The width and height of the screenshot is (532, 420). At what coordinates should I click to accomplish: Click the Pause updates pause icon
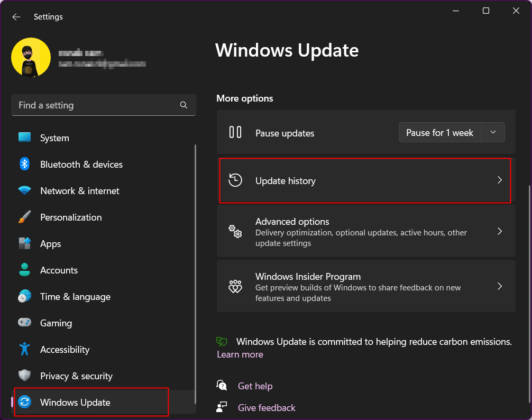(235, 132)
